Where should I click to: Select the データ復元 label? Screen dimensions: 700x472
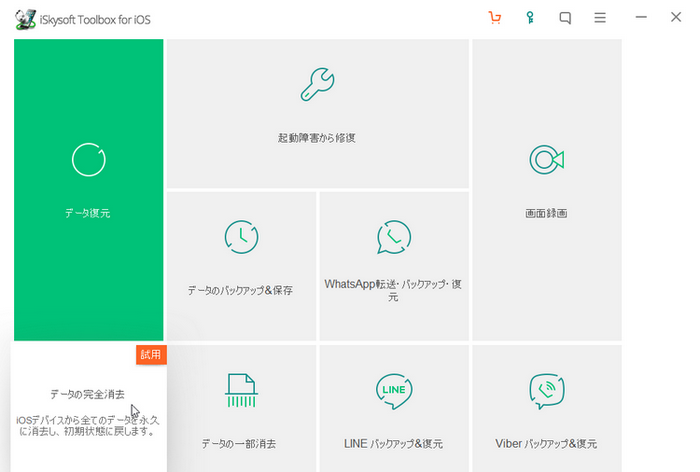[88, 213]
